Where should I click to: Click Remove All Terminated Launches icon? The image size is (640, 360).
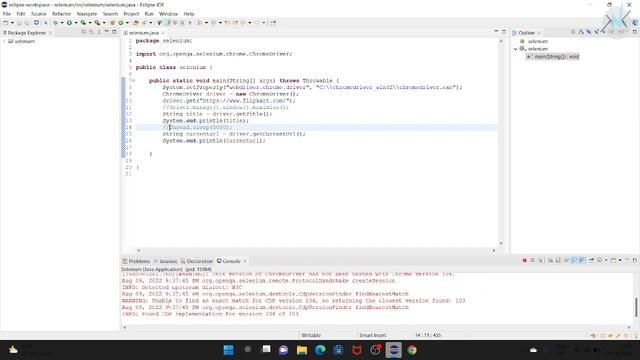point(540,260)
